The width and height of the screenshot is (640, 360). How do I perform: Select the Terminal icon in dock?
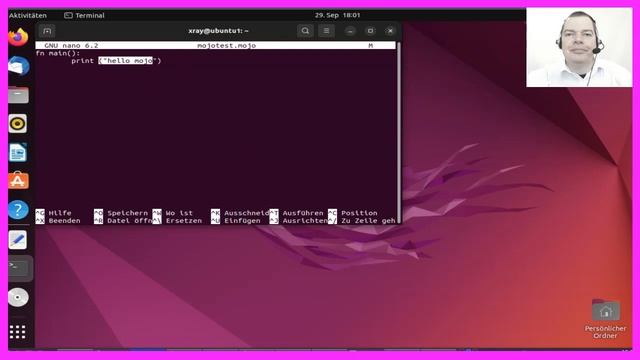(18, 268)
